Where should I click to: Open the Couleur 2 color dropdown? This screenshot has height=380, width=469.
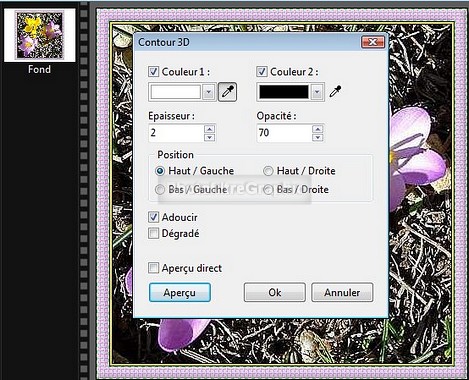point(317,92)
